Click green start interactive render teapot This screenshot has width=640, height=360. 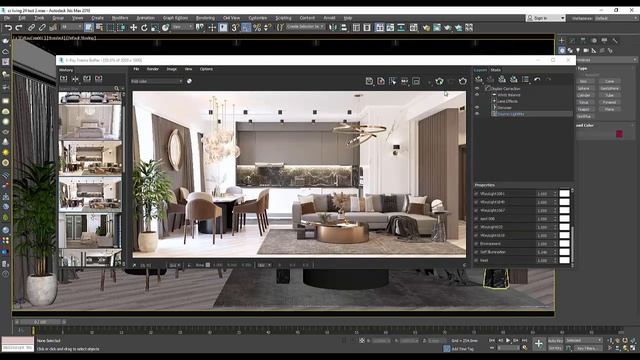pyautogui.click(x=439, y=81)
